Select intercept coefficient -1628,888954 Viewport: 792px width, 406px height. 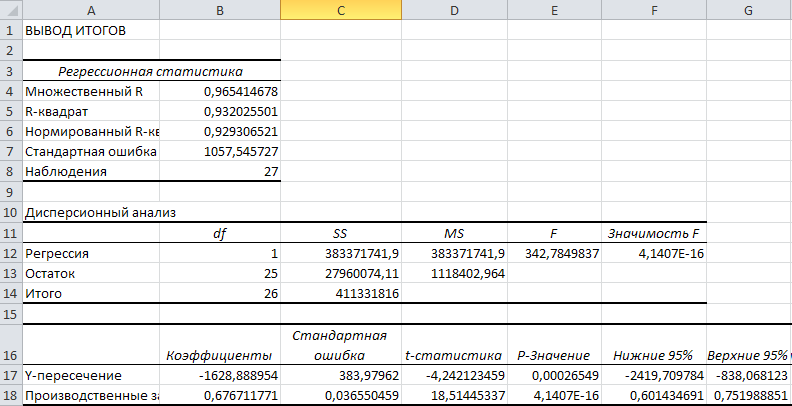pos(220,375)
